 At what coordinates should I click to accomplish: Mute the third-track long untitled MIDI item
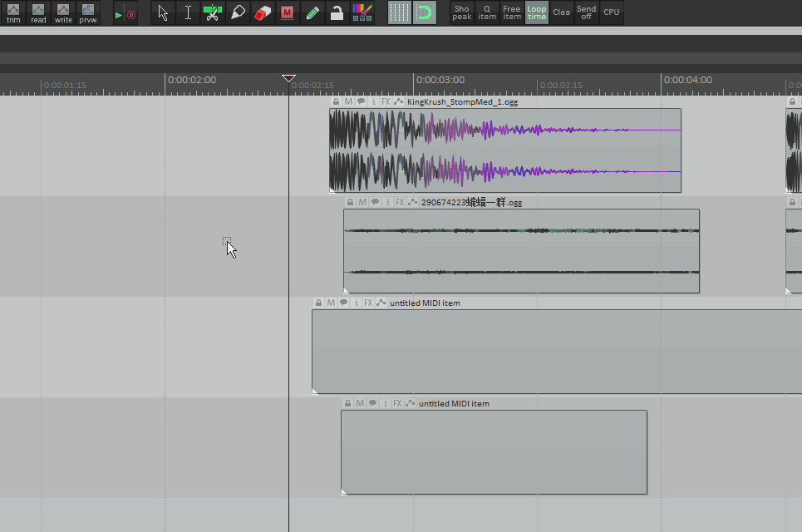pyautogui.click(x=331, y=303)
